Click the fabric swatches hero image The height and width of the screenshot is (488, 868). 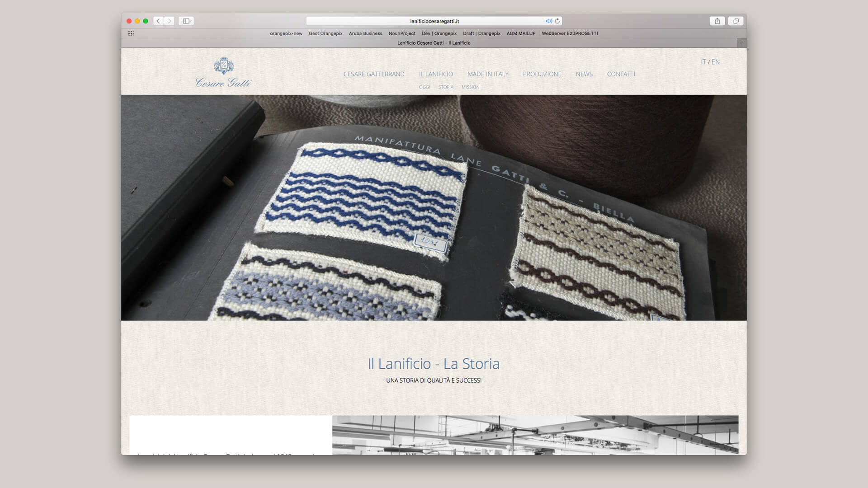(434, 207)
